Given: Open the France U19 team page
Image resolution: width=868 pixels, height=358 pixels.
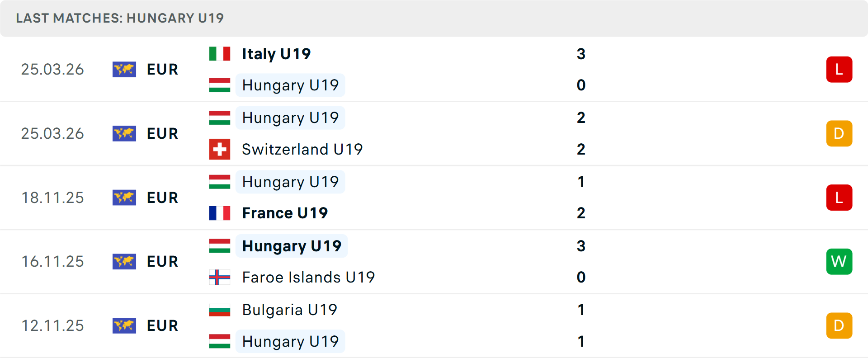Looking at the screenshot, I should pos(284,213).
